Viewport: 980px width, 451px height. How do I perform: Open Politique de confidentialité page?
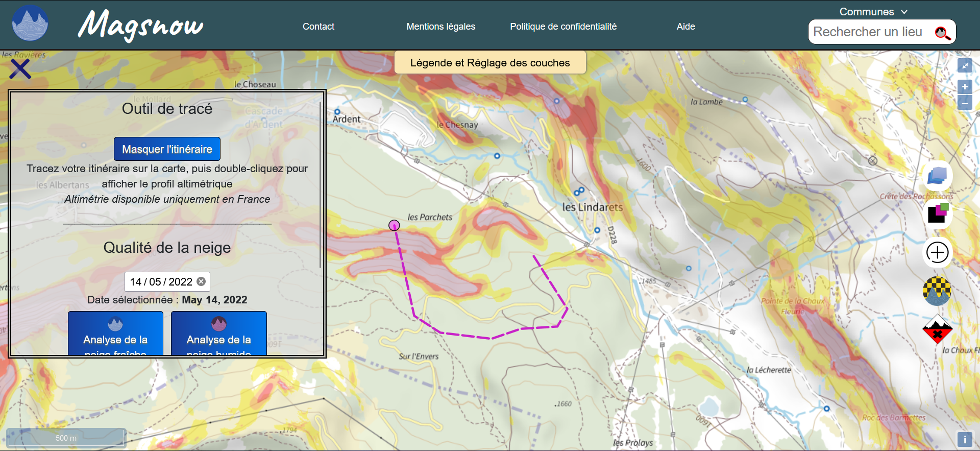(563, 27)
